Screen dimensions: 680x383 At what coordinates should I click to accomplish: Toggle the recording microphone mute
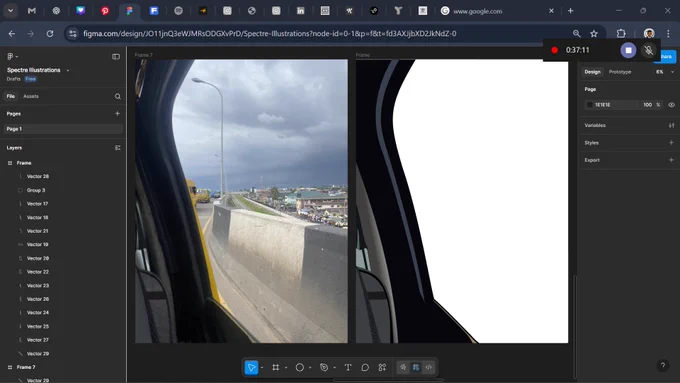tap(648, 50)
